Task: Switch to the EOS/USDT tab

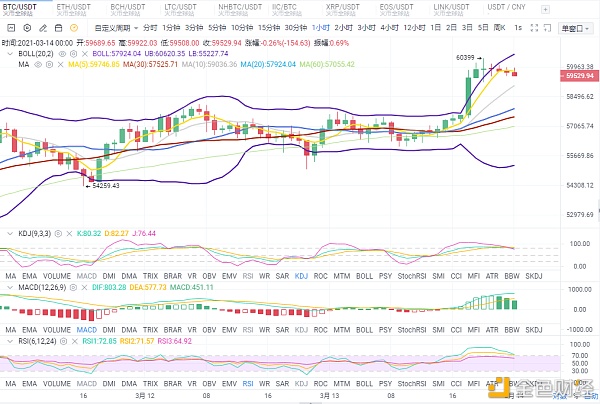Action: click(396, 10)
